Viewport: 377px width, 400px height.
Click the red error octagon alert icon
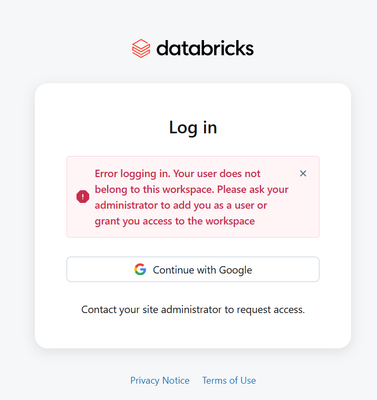pos(83,197)
